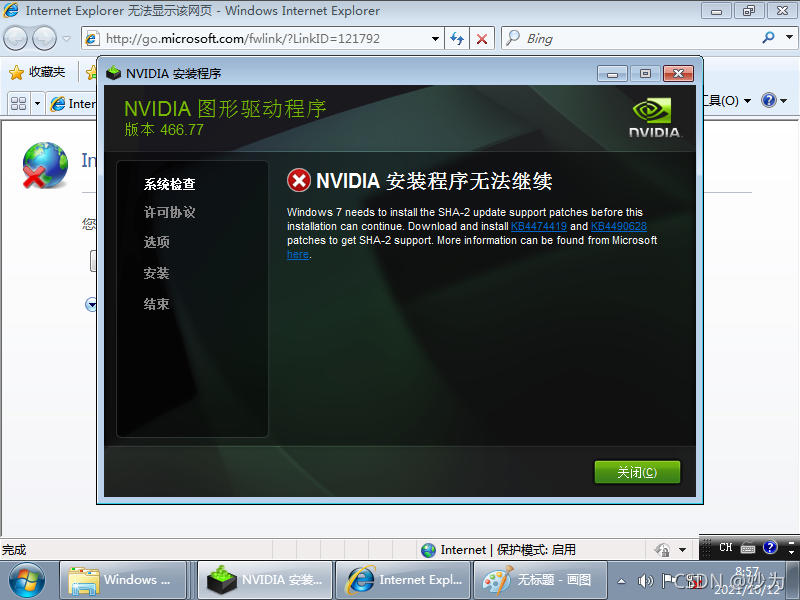Restore down the Internet Explorer window
The height and width of the screenshot is (600, 800).
point(749,11)
